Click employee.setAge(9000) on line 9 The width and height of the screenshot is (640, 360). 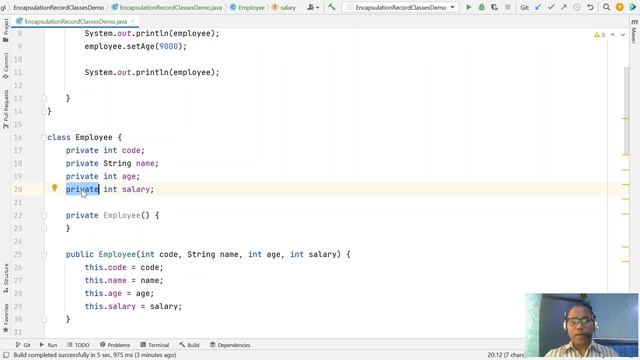(x=136, y=47)
